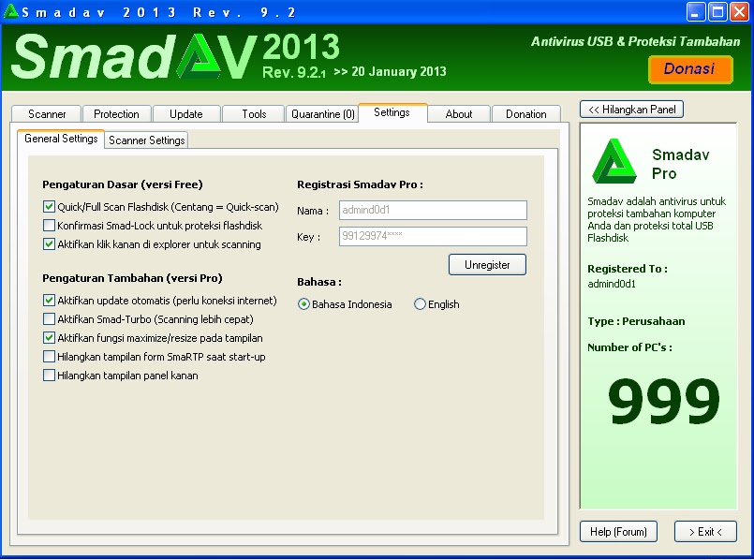Image resolution: width=754 pixels, height=560 pixels.
Task: Click 'Pengaturan Tambahan (versi Pro)' heading
Action: 132,278
